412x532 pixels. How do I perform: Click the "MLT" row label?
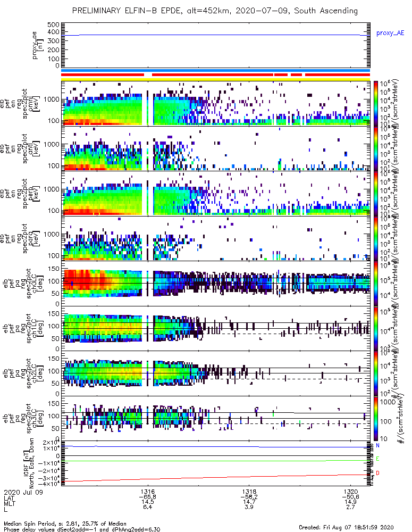[10, 503]
